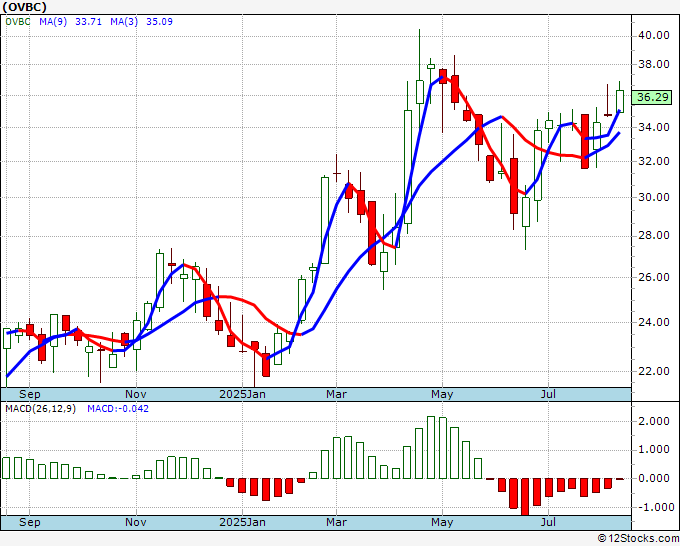Click Jul on the MACD panel time axis

549,522
